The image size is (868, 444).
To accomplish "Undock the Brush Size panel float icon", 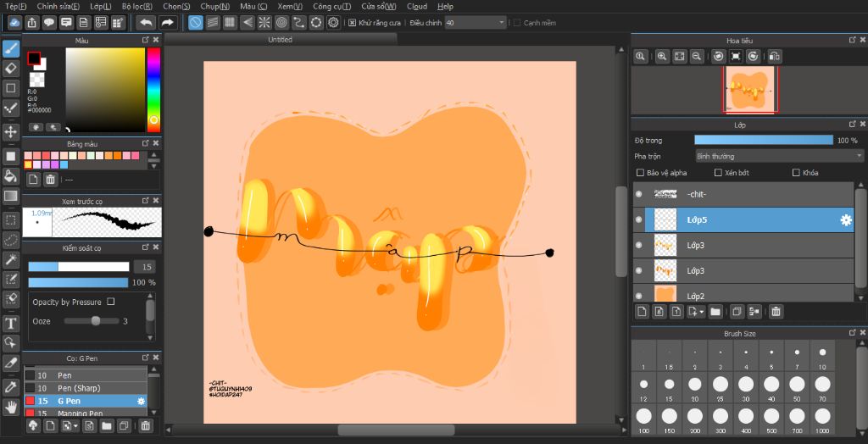I will click(x=853, y=333).
